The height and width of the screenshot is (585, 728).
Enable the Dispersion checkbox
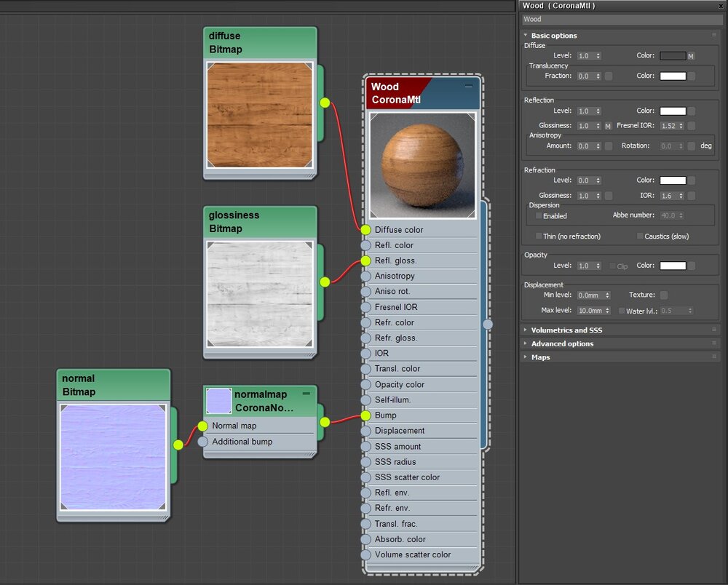click(539, 216)
